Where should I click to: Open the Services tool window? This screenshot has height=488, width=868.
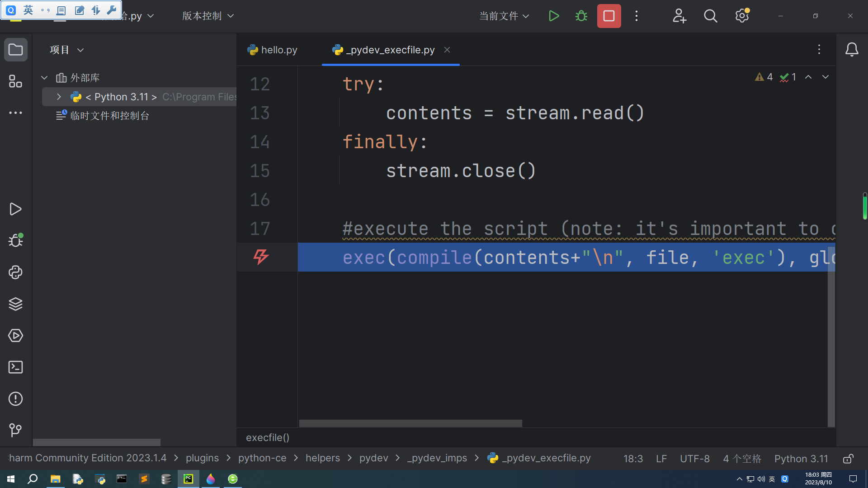(16, 335)
